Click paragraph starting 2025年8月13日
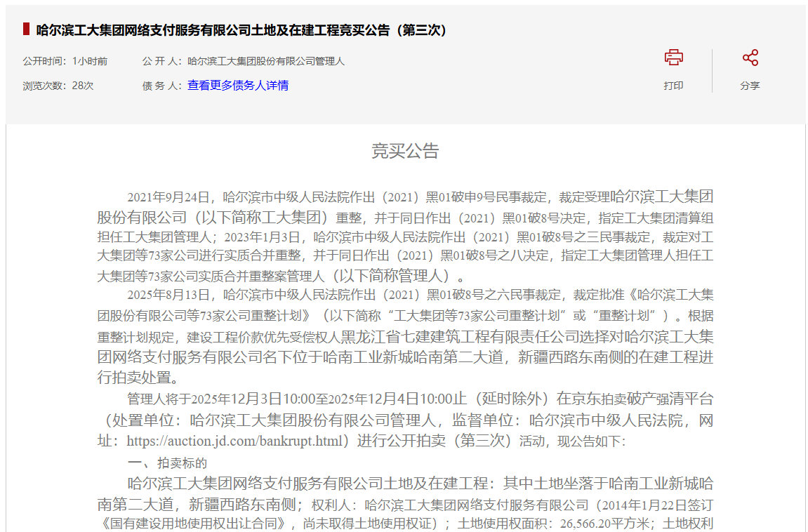The width and height of the screenshot is (808, 532). (405, 336)
